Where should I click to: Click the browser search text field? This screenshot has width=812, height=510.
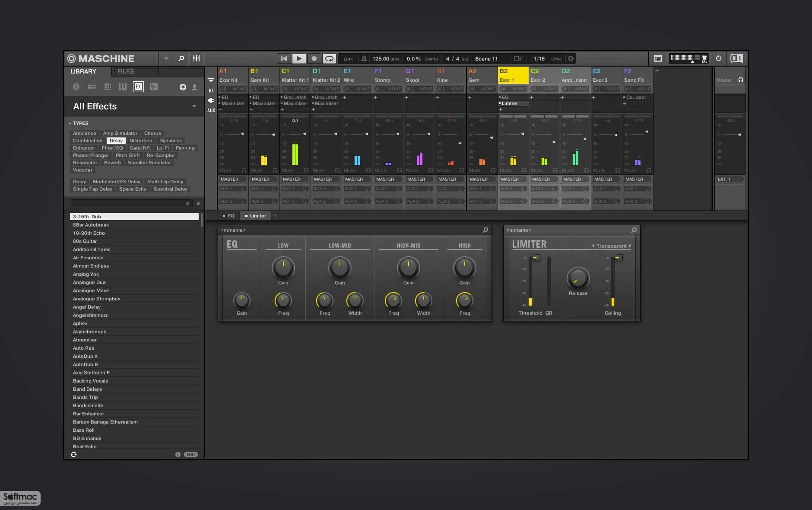(127, 203)
